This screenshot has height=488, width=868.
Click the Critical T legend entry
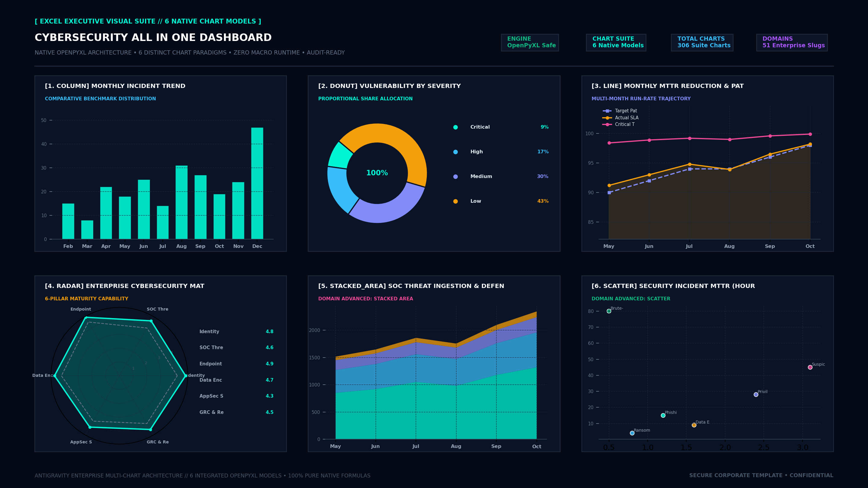(x=619, y=125)
